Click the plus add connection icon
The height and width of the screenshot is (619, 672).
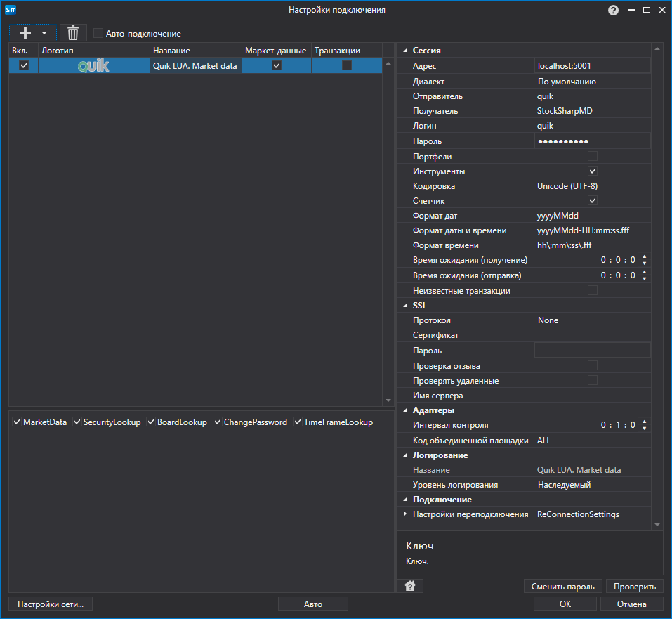(25, 33)
